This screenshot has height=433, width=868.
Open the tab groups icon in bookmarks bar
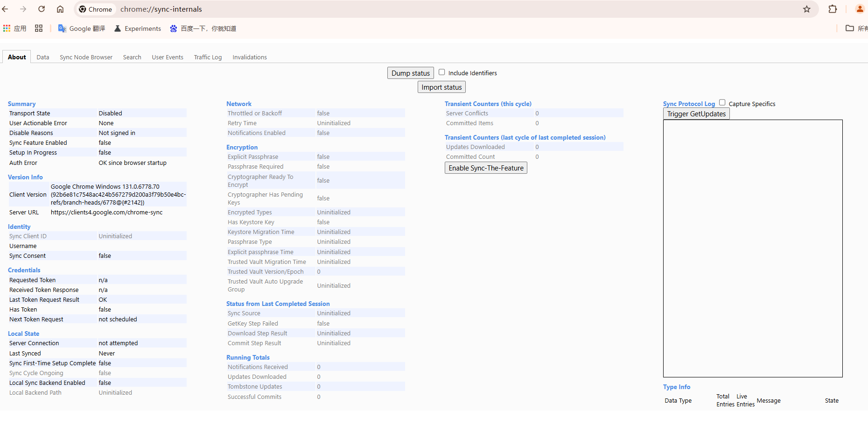coord(39,28)
